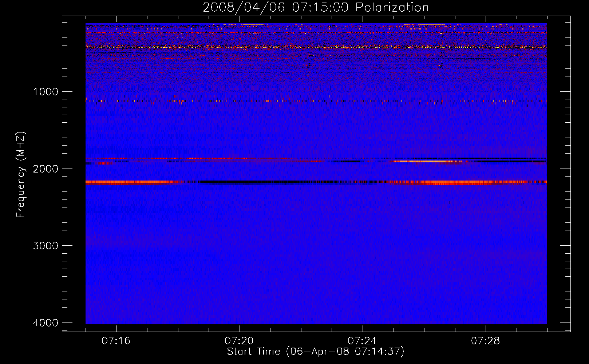Click the 'Frequency (MHZ)' axis title
Viewport: 589px width, 364px height.
click(21, 175)
